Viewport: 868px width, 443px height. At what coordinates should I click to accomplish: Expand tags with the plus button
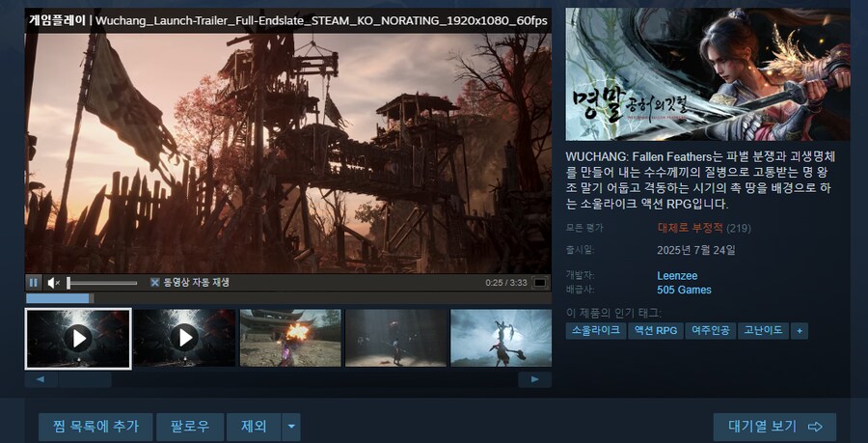tap(800, 331)
